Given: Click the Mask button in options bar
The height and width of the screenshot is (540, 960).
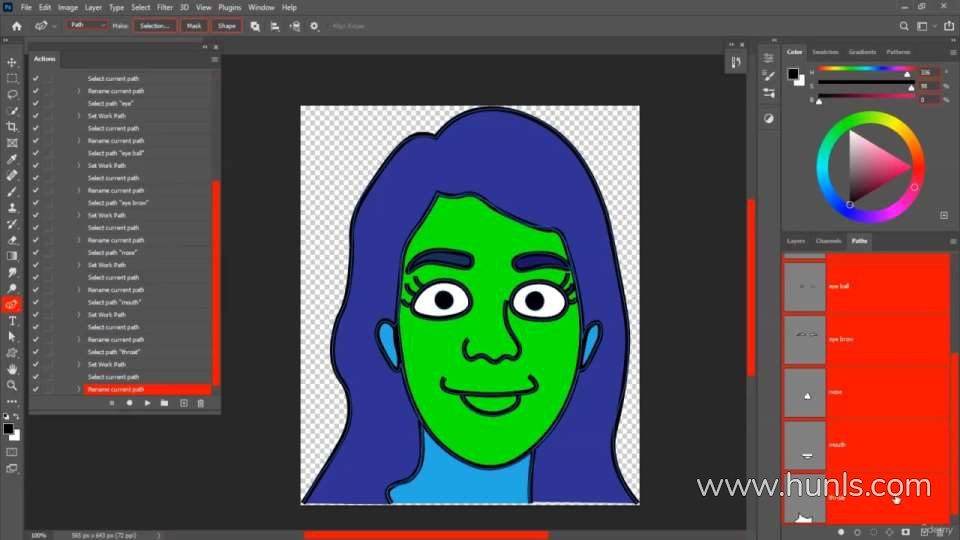Looking at the screenshot, I should click(194, 25).
